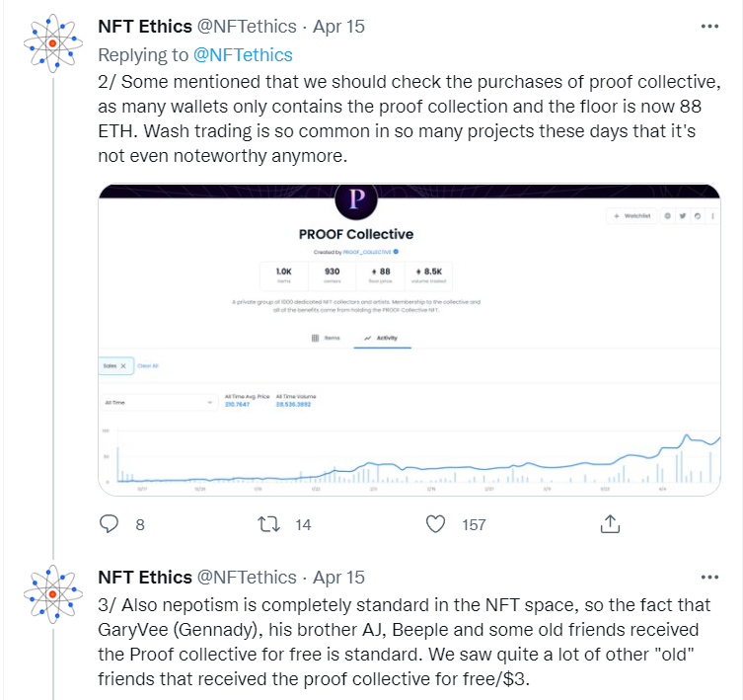This screenshot has width=743, height=700.
Task: Open the more options menu on first tweet
Action: [708, 27]
